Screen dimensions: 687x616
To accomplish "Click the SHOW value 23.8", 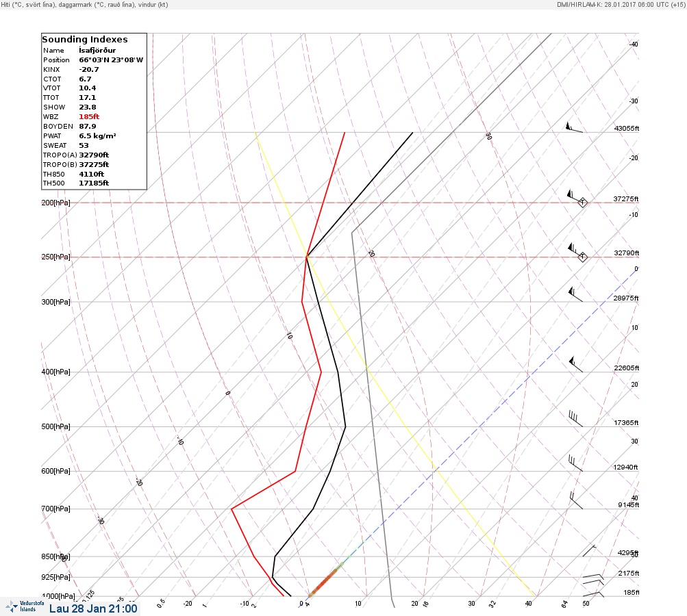I will coord(87,107).
